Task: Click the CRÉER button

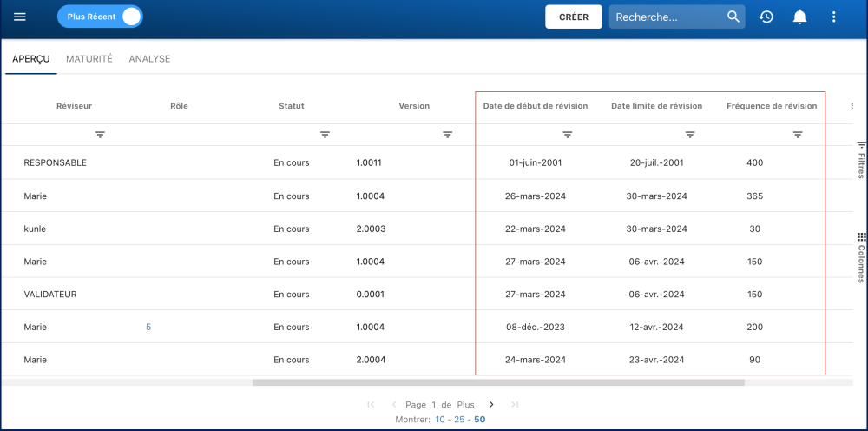Action: [x=574, y=17]
